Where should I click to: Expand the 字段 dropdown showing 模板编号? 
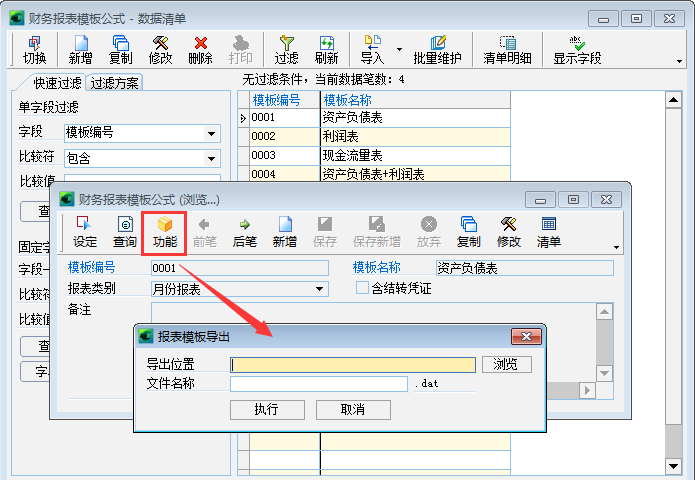(211, 133)
